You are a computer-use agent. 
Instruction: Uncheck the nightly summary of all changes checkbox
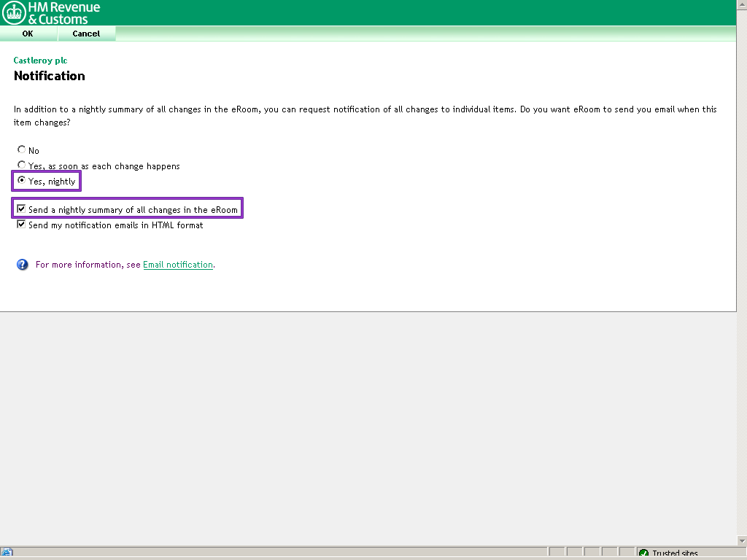pos(22,209)
